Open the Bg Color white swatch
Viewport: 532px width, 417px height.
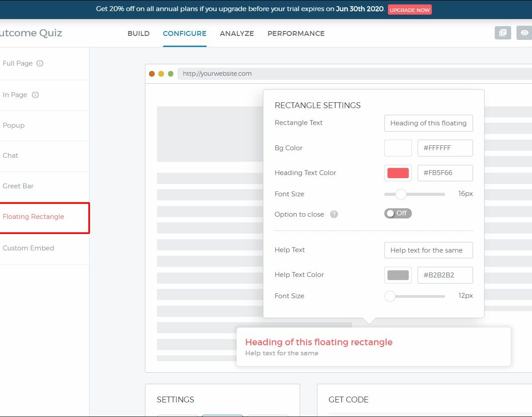click(398, 148)
